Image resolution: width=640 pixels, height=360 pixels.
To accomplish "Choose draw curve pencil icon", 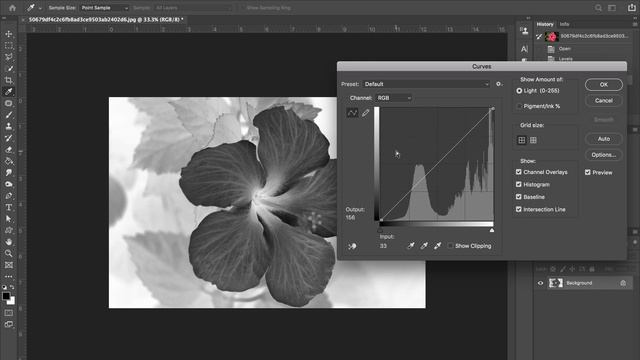I will pos(365,113).
